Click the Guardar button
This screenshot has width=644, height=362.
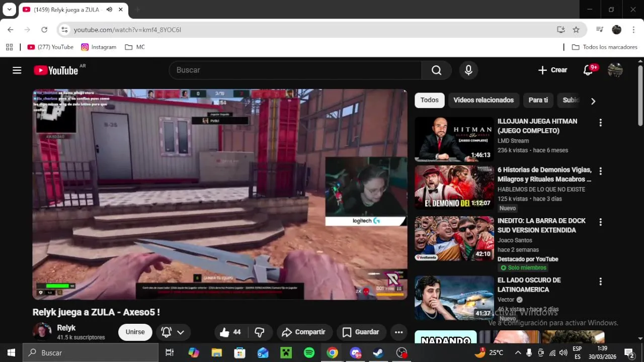(361, 332)
